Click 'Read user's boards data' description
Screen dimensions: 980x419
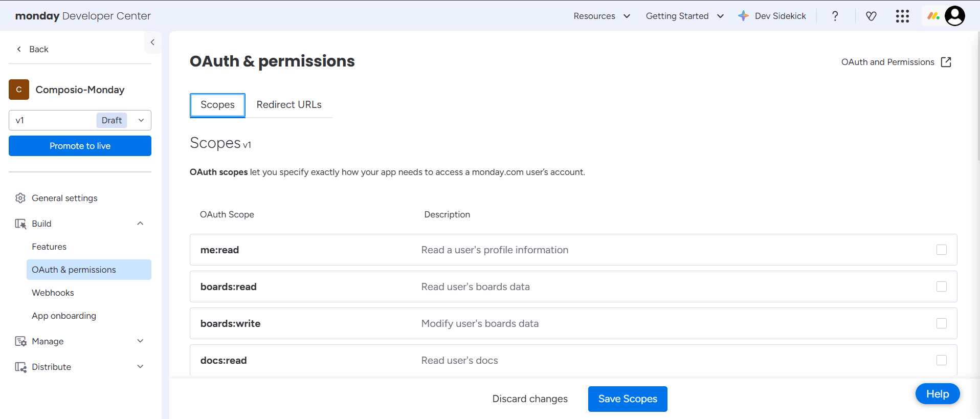pyautogui.click(x=476, y=286)
